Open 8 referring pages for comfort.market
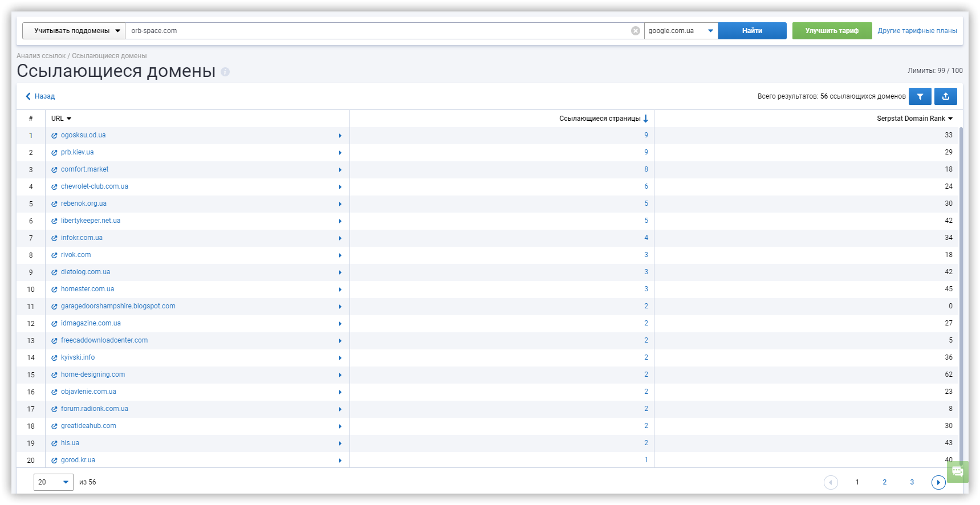This screenshot has width=980, height=505. point(646,169)
